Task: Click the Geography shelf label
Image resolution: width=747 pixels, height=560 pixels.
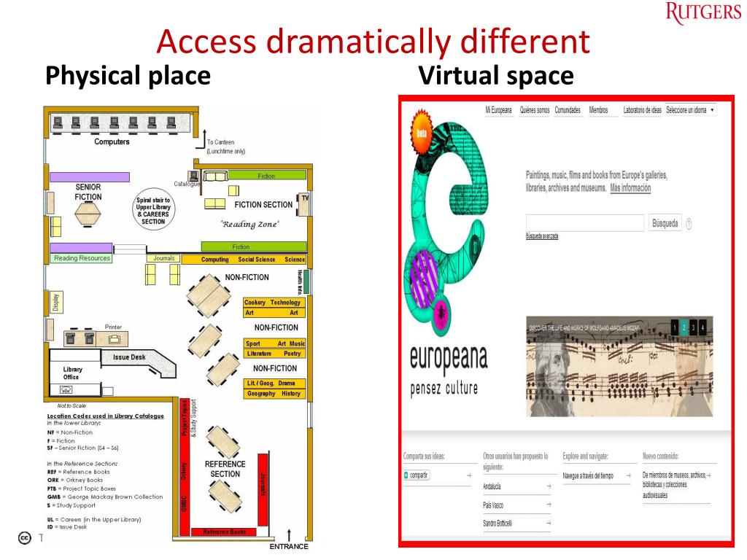Action: tap(261, 394)
